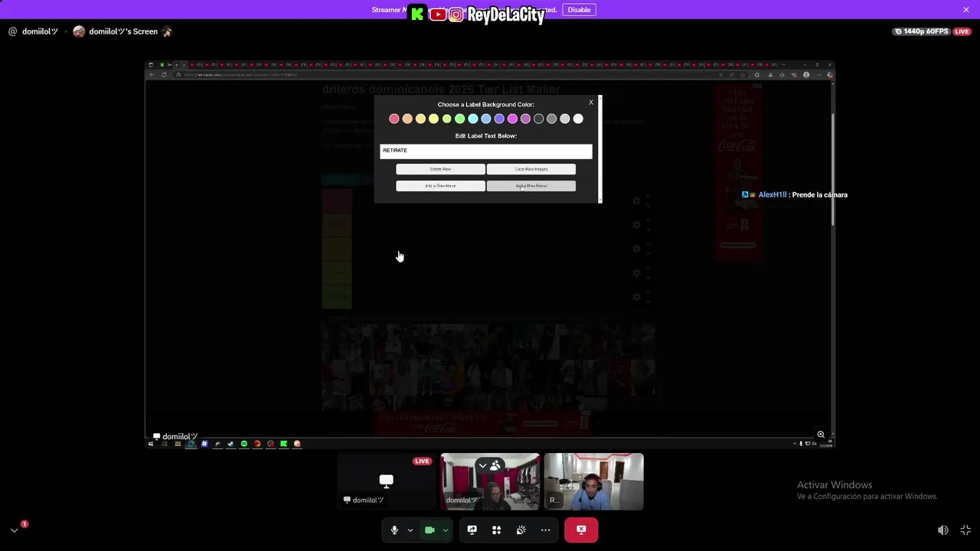Pick the yellow label background color
Image resolution: width=980 pixels, height=551 pixels.
[x=433, y=119]
